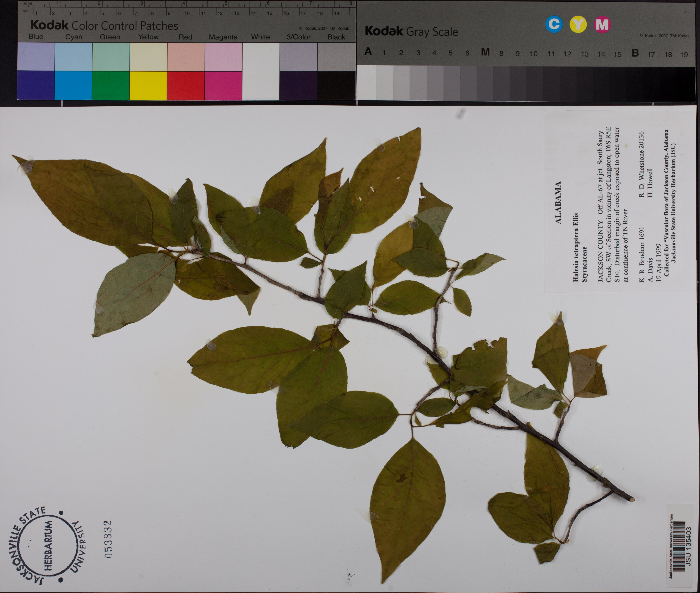The height and width of the screenshot is (593, 700).
Task: Click gray scale step number '10'
Action: click(534, 54)
